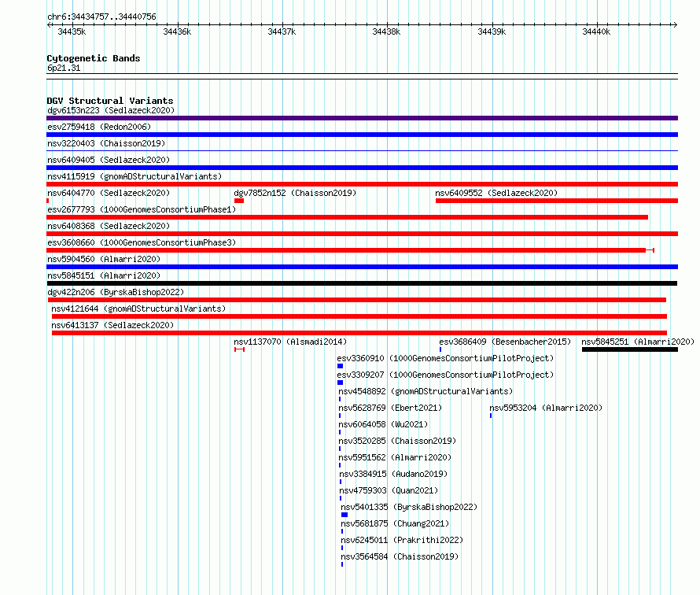This screenshot has width=700, height=595.
Task: Select the small red dgv7852n152 bar
Action: point(239,201)
